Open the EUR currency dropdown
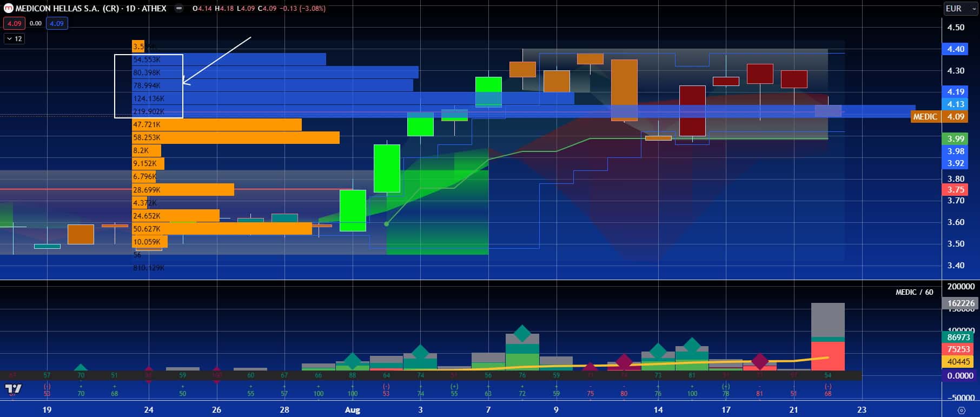Screen dimensions: 980x417 pos(961,9)
